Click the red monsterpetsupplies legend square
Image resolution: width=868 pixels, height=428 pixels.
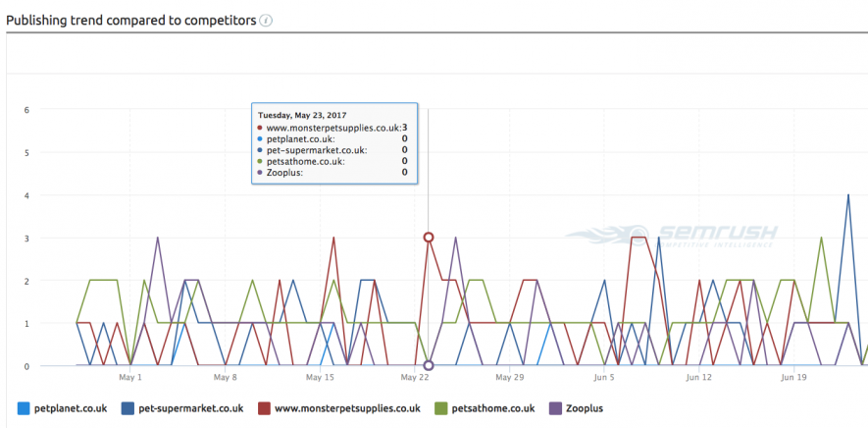(262, 407)
